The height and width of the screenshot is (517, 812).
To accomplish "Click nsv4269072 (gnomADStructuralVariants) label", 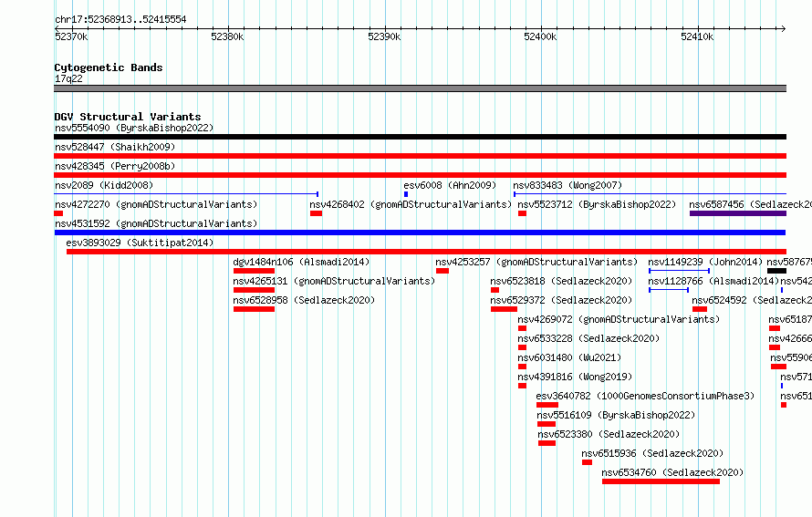I will (619, 319).
